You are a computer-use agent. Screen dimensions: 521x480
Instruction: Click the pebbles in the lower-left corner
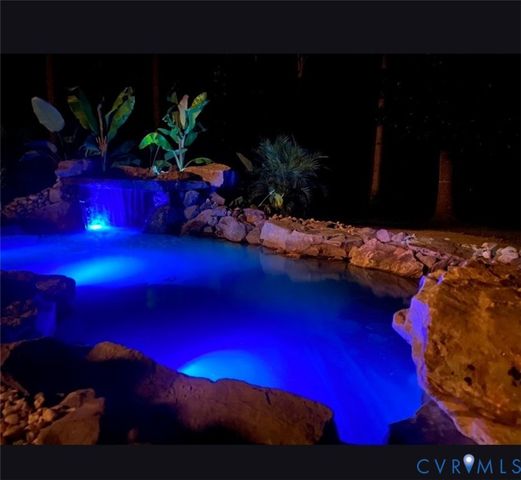coord(20,413)
